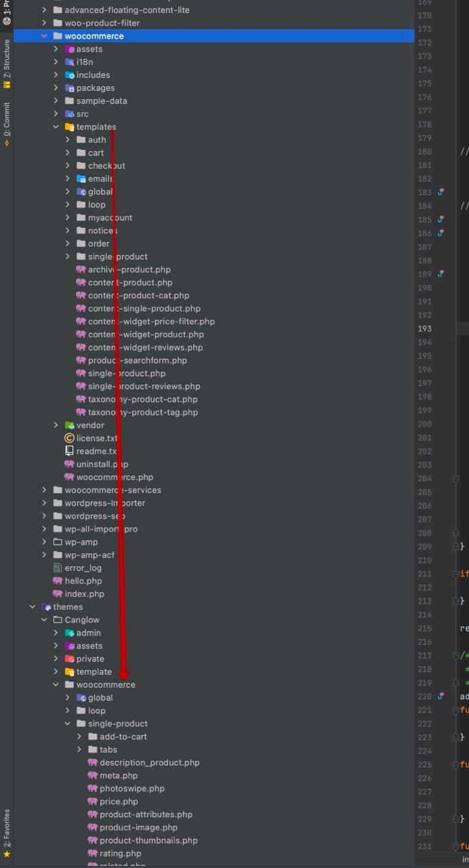This screenshot has height=868, width=469.
Task: Click the PHP icon of uninstall.php
Action: (69, 464)
